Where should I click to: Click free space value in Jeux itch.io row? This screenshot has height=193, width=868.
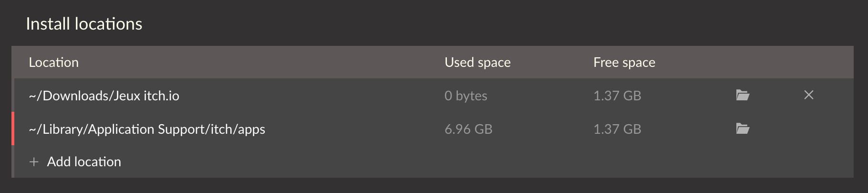tap(617, 96)
